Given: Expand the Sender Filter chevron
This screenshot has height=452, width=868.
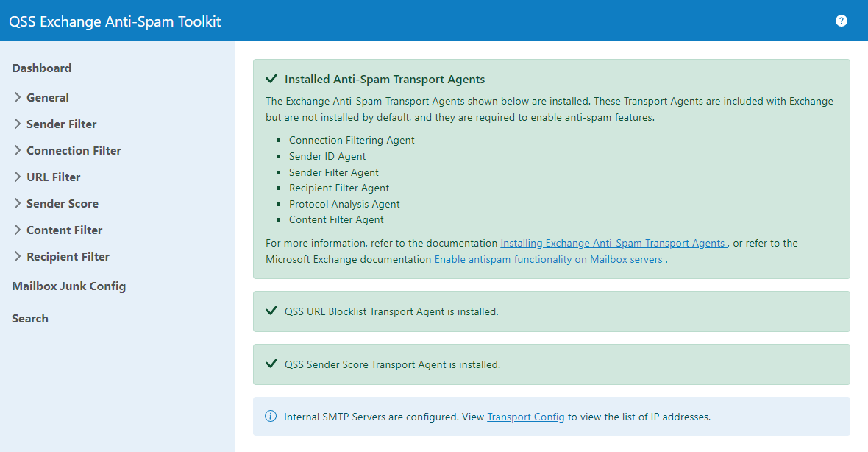Looking at the screenshot, I should point(17,124).
